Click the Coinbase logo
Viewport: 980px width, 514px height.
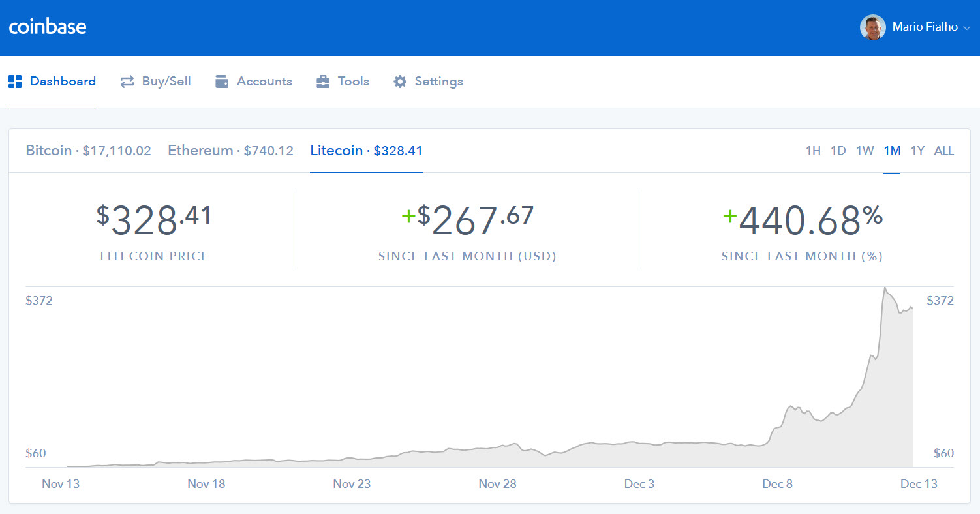point(48,27)
